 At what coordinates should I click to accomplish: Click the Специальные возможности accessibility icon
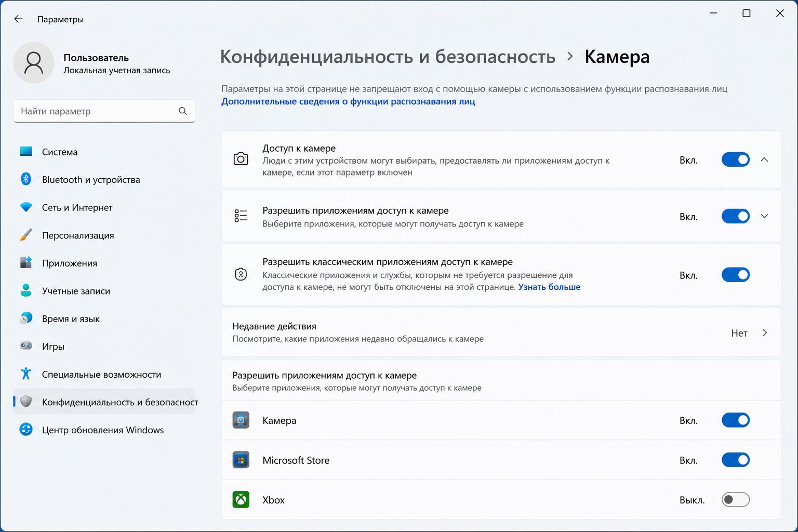(26, 374)
